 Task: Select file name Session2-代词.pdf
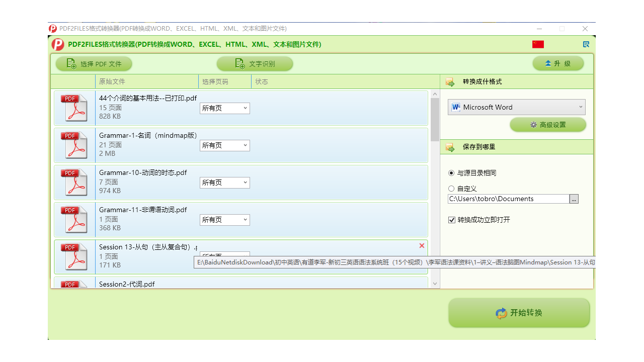pyautogui.click(x=127, y=284)
